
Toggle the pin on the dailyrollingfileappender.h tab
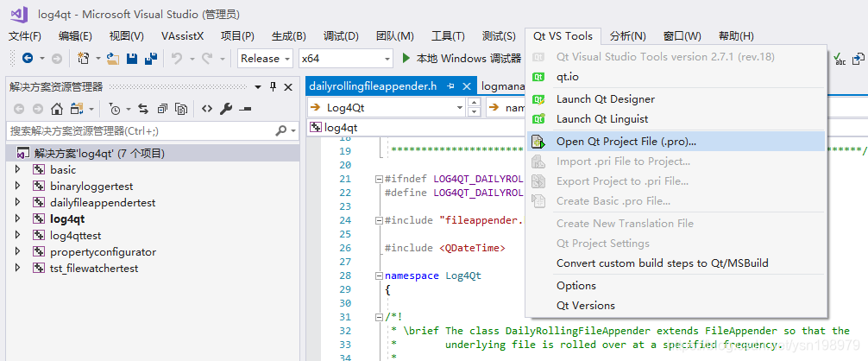click(450, 86)
